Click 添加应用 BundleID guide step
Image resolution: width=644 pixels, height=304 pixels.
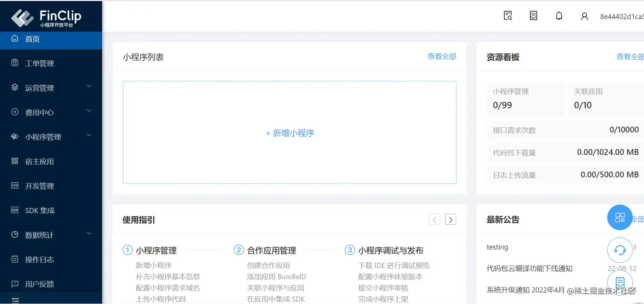click(x=276, y=276)
